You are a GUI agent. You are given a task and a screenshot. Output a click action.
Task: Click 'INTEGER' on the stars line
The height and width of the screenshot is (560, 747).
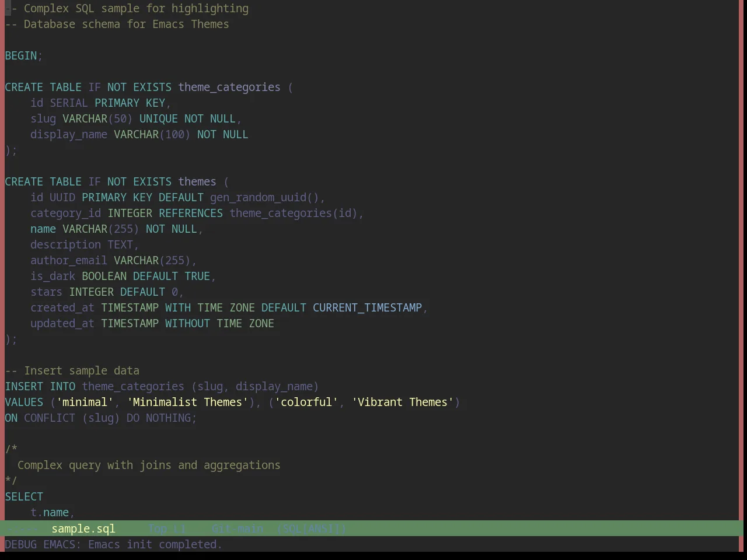(91, 292)
